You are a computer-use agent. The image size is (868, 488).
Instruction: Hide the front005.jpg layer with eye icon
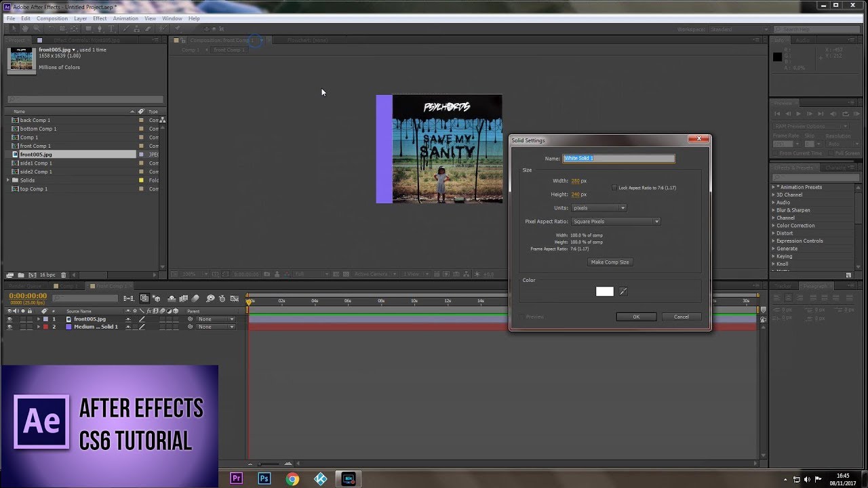9,319
